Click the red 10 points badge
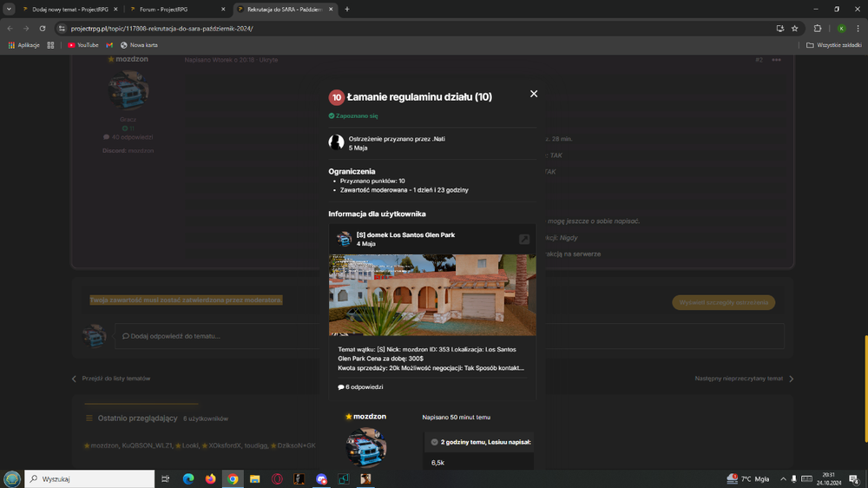 pyautogui.click(x=336, y=97)
